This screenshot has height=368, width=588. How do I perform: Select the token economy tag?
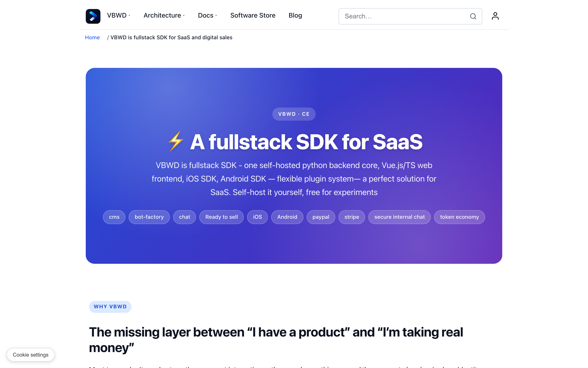coord(459,217)
